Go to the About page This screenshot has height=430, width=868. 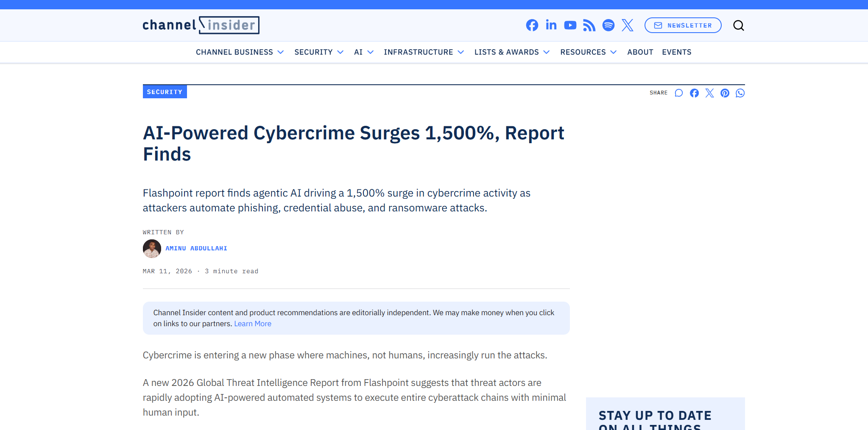(x=640, y=52)
